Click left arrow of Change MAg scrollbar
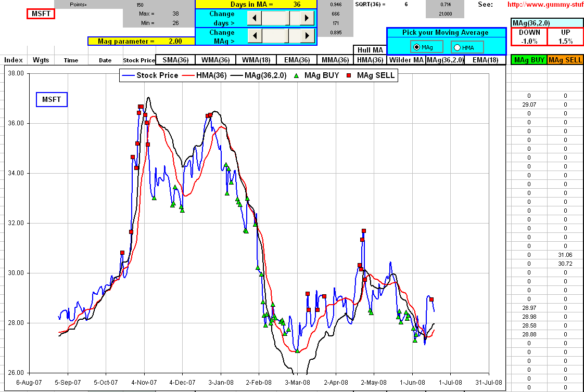 255,36
